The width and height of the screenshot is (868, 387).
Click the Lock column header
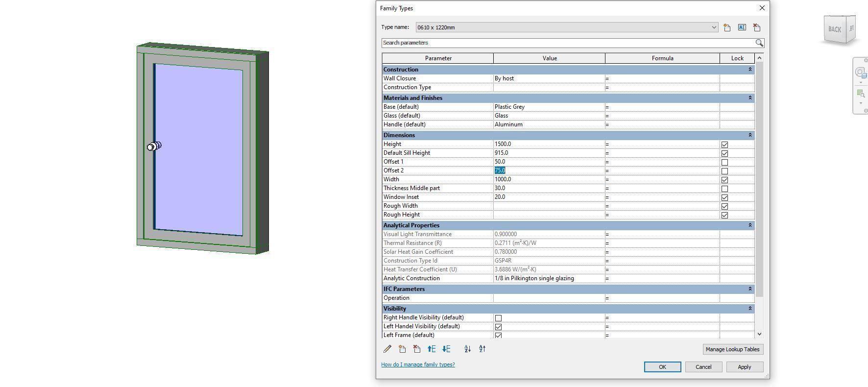coord(737,58)
